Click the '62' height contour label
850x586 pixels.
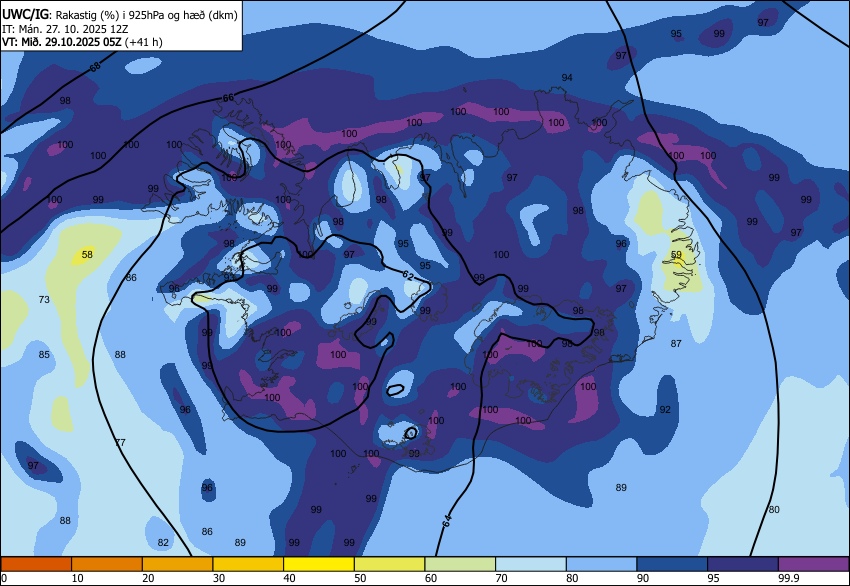coord(408,275)
